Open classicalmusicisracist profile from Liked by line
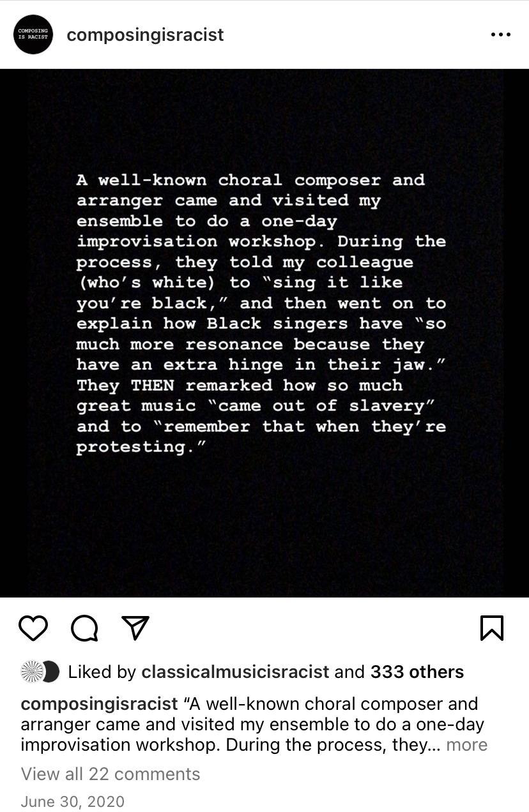The height and width of the screenshot is (812, 529). point(235,672)
